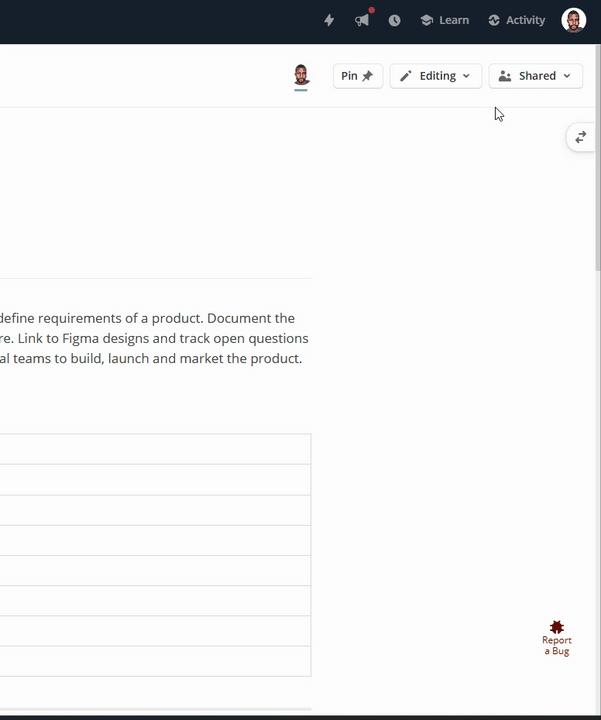Pin this document with the Pin button

pyautogui.click(x=358, y=76)
